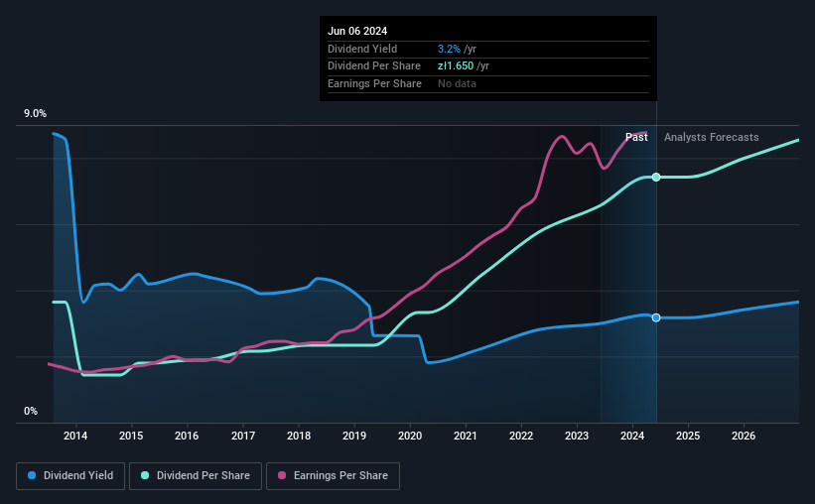Click the 2017 x-axis label
The image size is (815, 504).
(x=243, y=436)
